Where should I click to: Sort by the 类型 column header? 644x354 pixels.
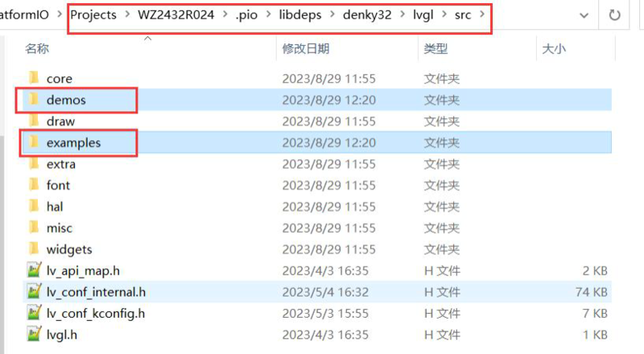tap(436, 48)
